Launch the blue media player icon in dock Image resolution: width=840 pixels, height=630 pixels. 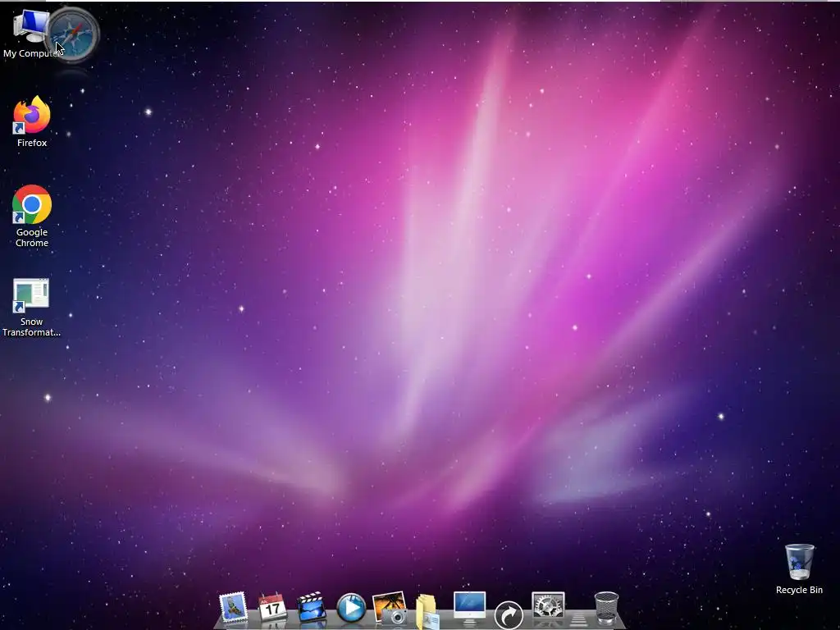pos(351,608)
